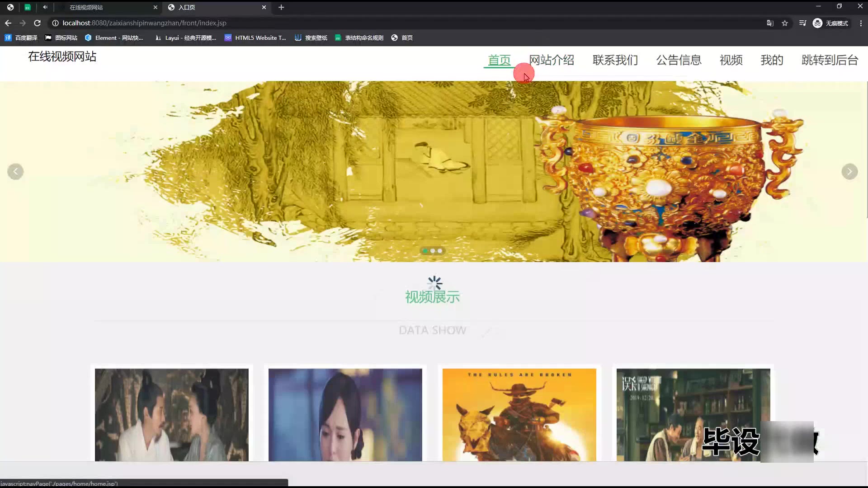Open the Layui bookmark
The image size is (868, 488).
point(185,38)
